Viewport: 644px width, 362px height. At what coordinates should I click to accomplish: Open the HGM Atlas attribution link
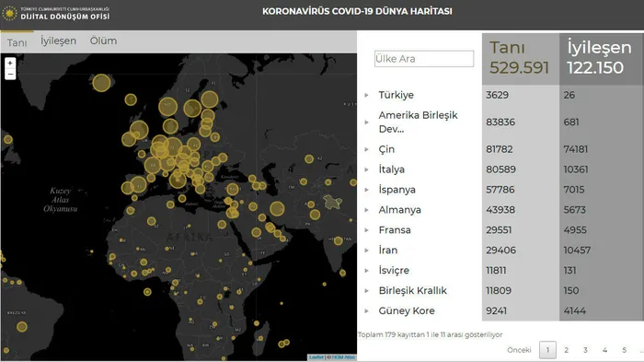coord(343,357)
